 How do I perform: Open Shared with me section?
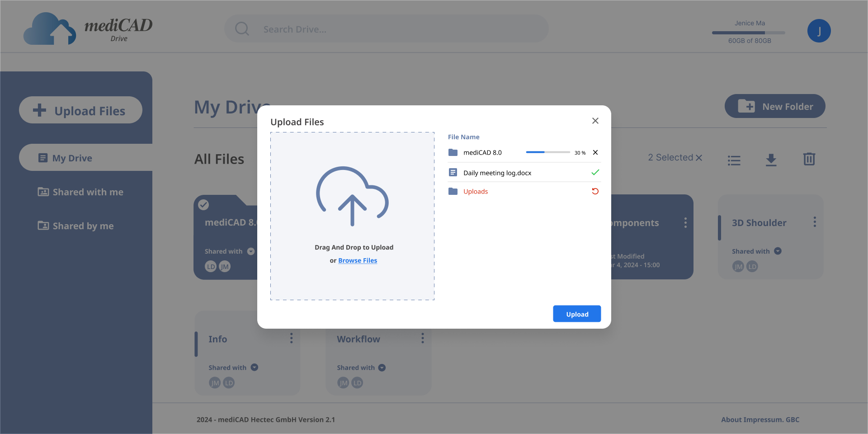[x=80, y=192]
